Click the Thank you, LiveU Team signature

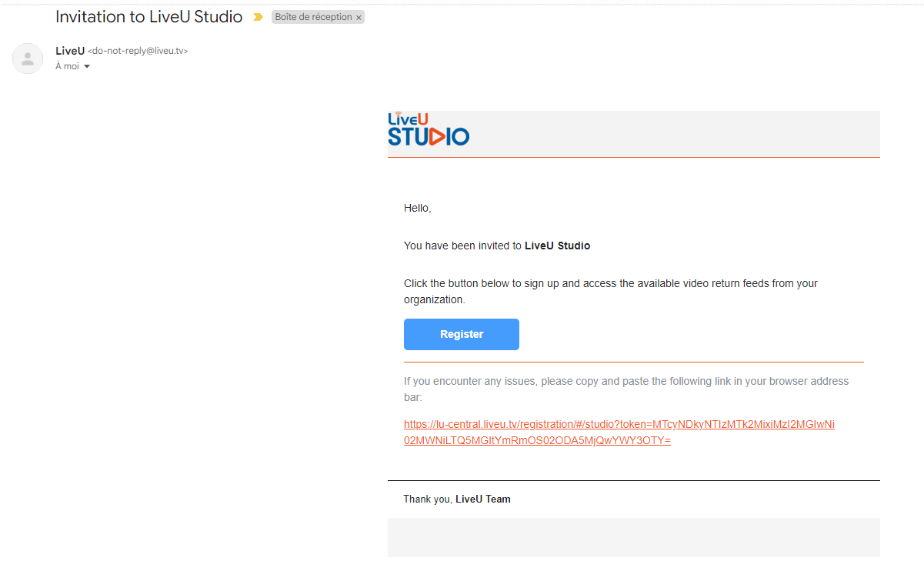tap(457, 499)
